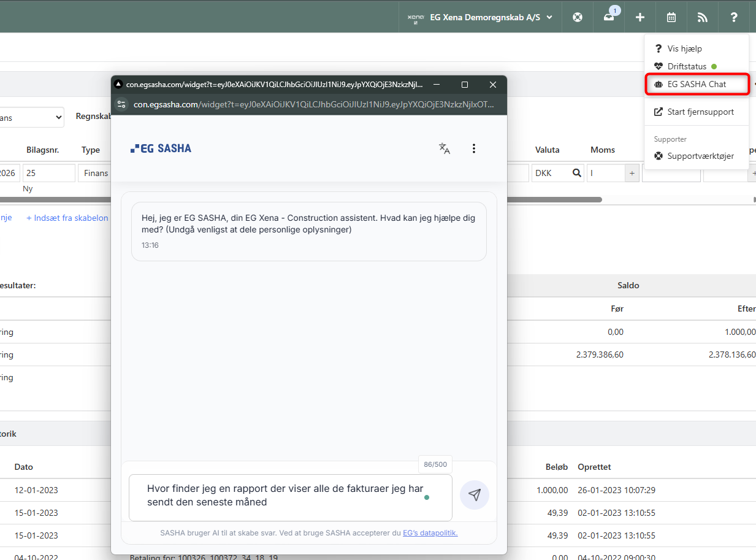The image size is (756, 560).
Task: Click the magnifier in the Valuta field
Action: pos(576,173)
